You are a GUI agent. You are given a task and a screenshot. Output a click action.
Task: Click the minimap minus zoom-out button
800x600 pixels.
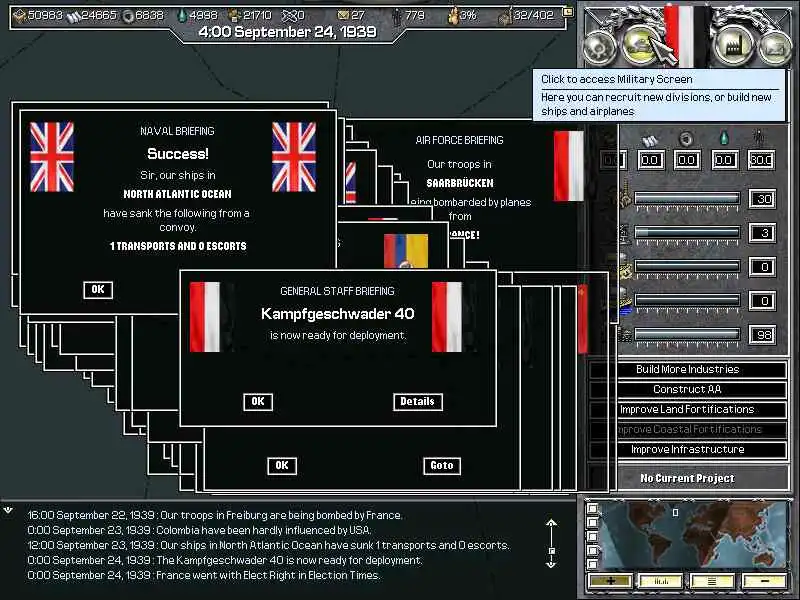[764, 581]
